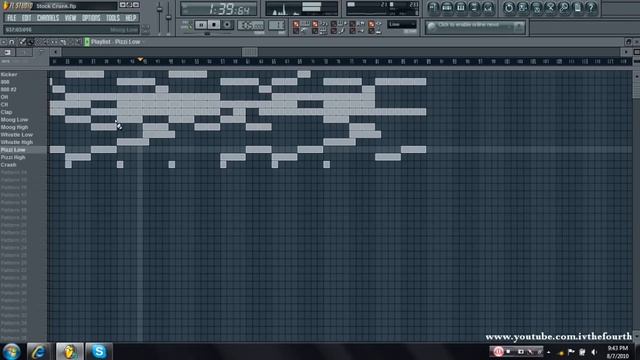Click the undo history round icon
Image resolution: width=640 pixels, height=360 pixels.
509,7
